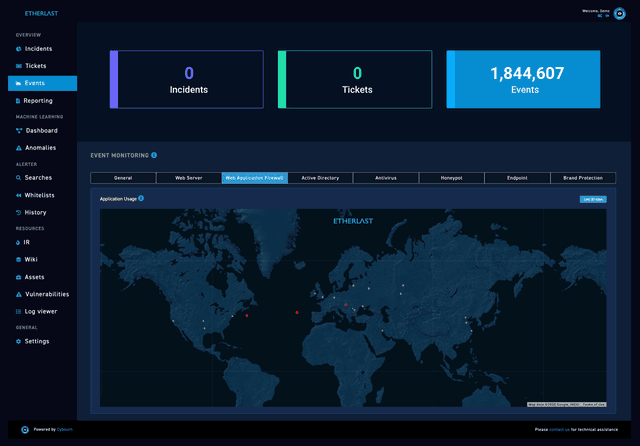640x446 pixels.
Task: Go to the Tickets sidebar page
Action: coord(36,66)
